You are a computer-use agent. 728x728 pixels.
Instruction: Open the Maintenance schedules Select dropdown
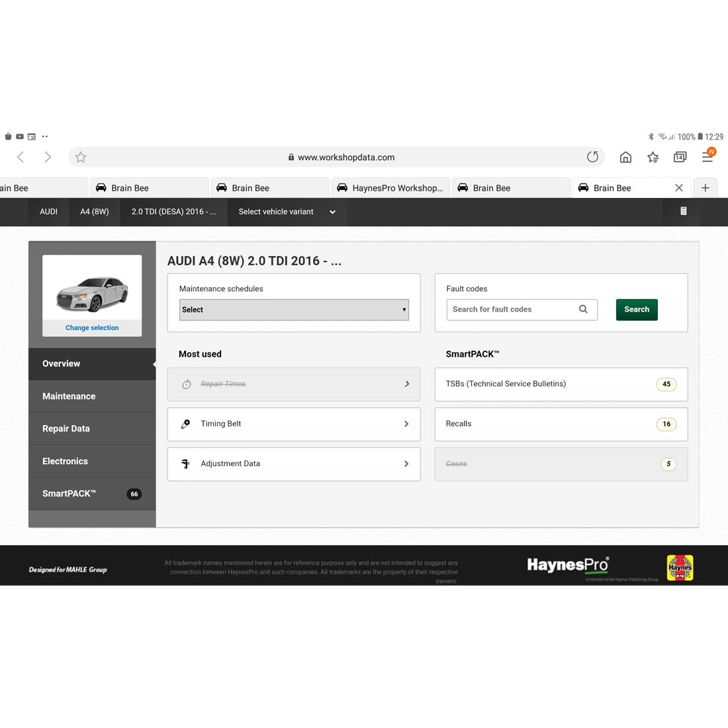click(294, 310)
